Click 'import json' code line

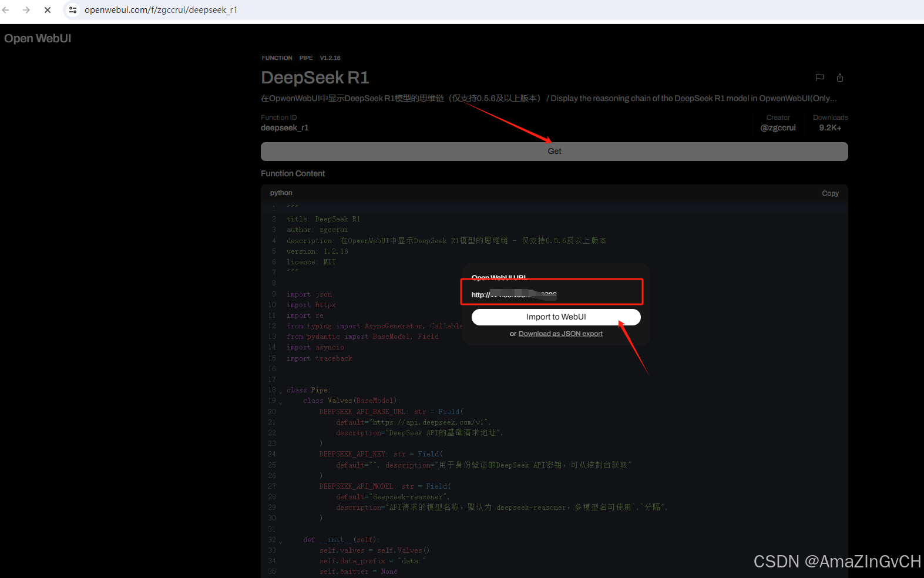309,294
